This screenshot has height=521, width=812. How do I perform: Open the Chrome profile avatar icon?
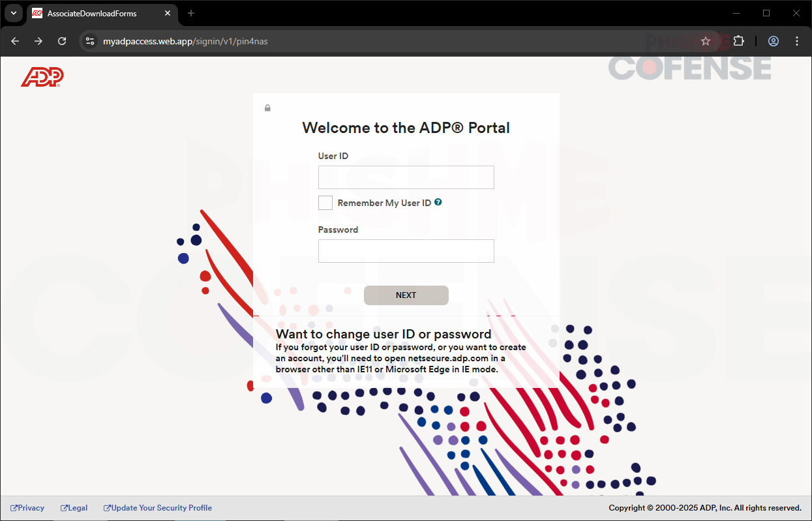773,41
